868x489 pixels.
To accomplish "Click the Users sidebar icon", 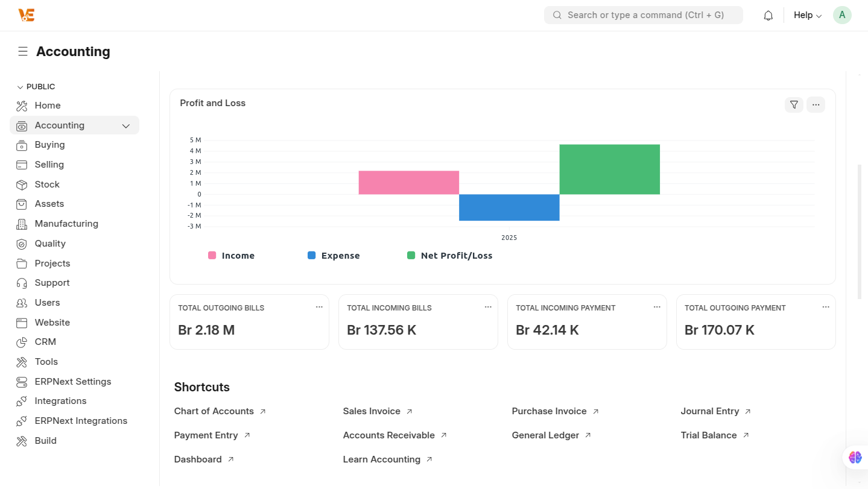I will 22,303.
